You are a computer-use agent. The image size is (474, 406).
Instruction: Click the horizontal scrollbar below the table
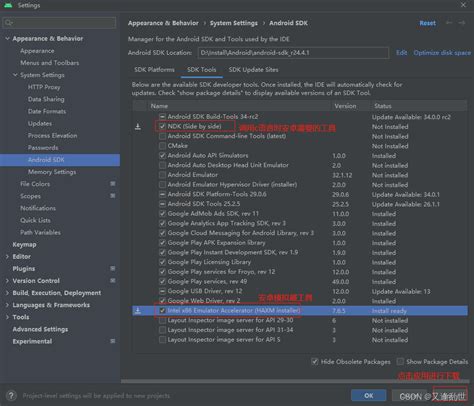tap(295, 381)
